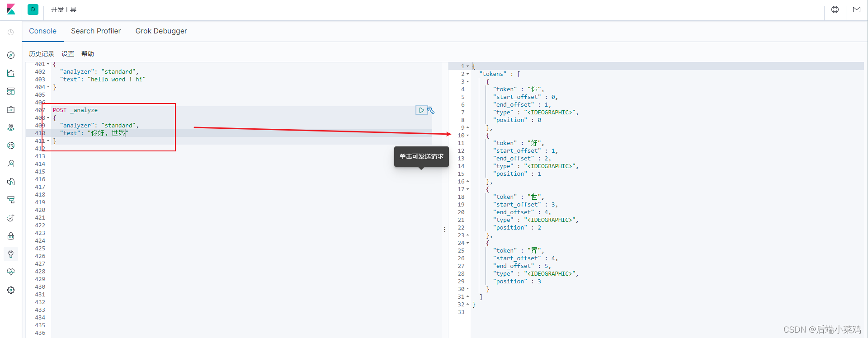Open Uptime icon in sidebar

pyautogui.click(x=11, y=218)
